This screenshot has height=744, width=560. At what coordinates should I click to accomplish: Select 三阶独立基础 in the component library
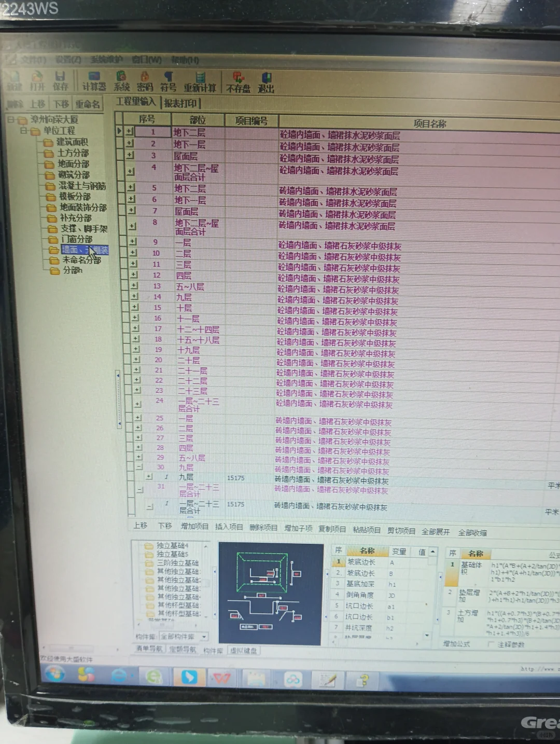pyautogui.click(x=177, y=562)
